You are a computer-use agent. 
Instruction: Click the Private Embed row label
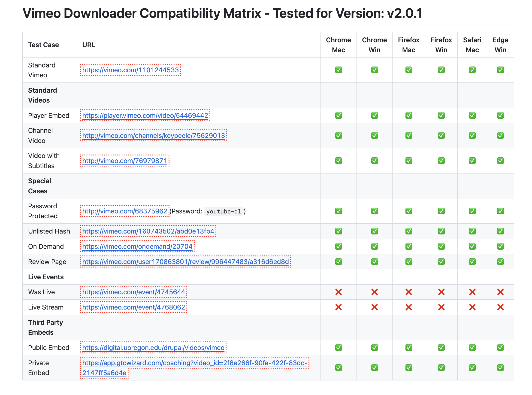point(39,368)
